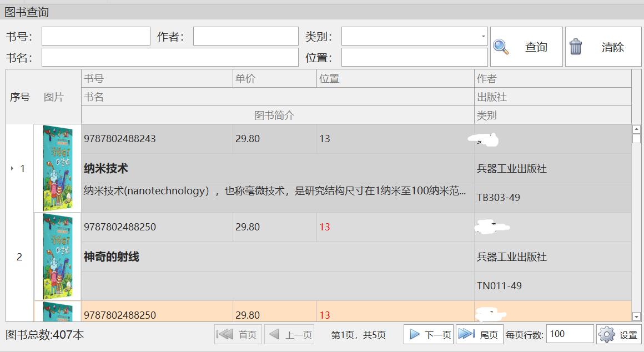Edit the 每页行数 value 100
644x352 pixels.
click(570, 334)
